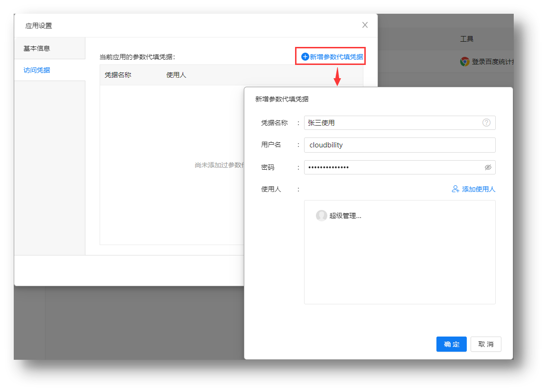This screenshot has height=392, width=546.
Task: Click the add-person icon beside 添加使用人
Action: pos(455,189)
